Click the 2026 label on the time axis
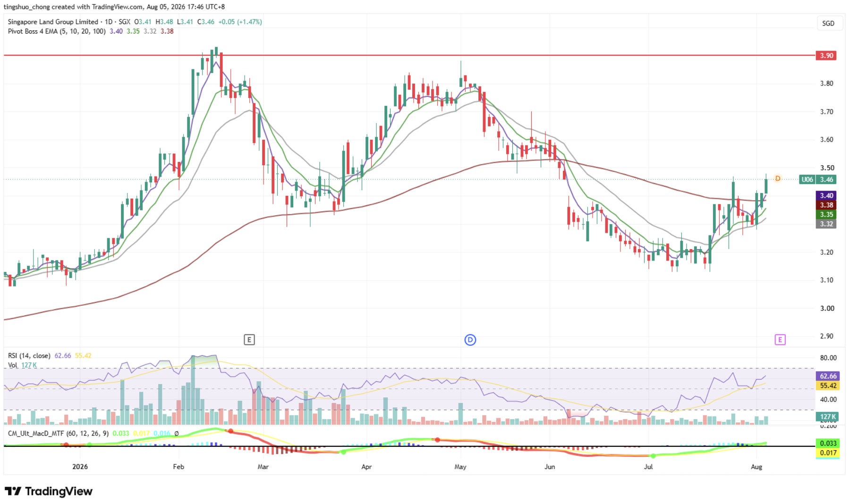850x504 pixels. click(x=80, y=467)
